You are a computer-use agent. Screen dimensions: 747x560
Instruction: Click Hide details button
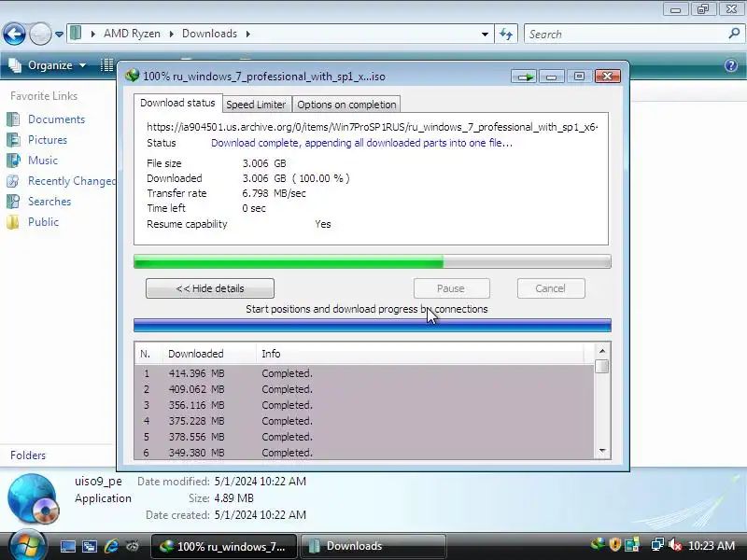210,288
